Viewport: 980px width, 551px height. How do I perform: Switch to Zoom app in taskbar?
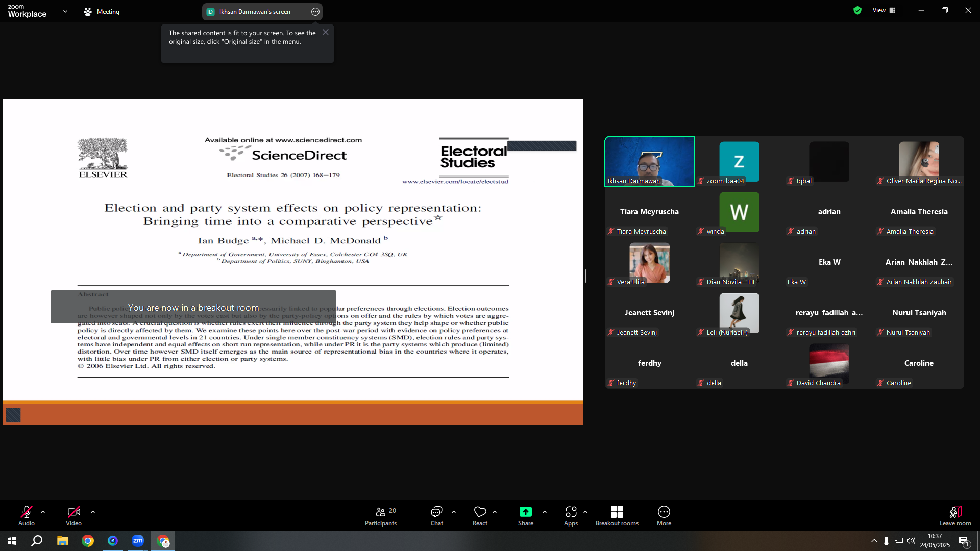point(138,541)
